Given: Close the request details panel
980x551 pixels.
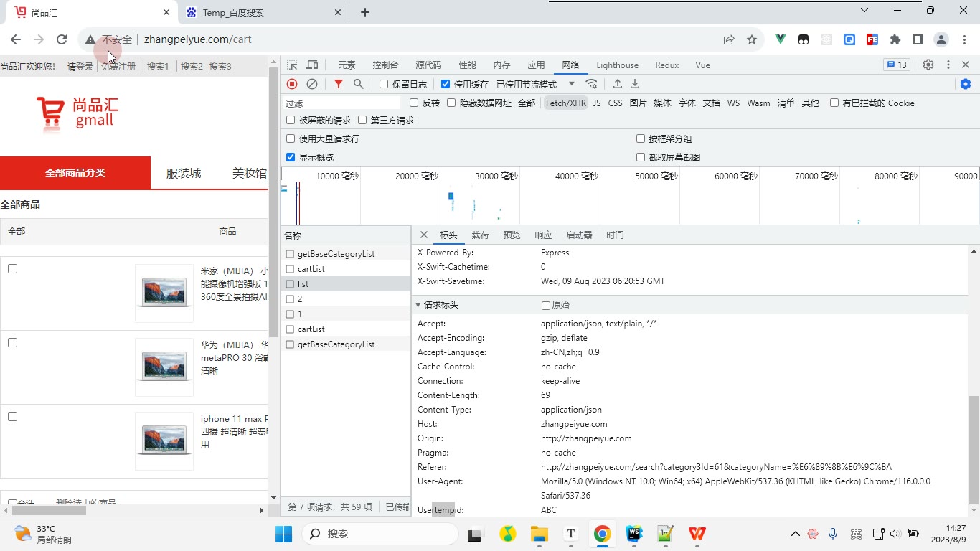Looking at the screenshot, I should point(423,235).
